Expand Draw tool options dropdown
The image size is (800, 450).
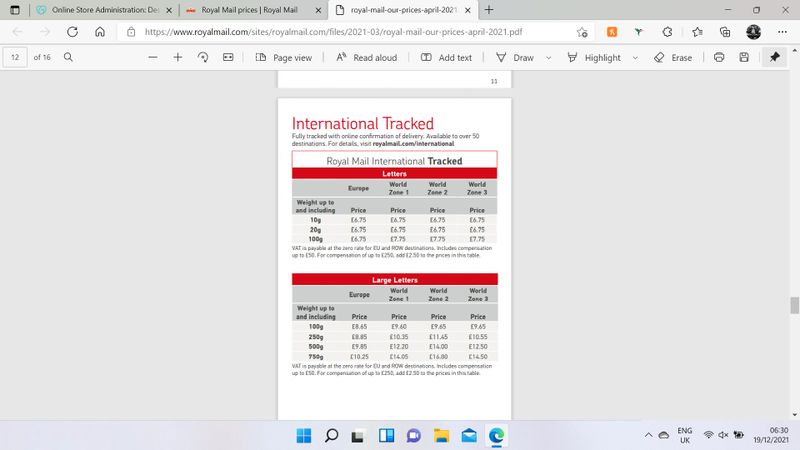coord(548,58)
